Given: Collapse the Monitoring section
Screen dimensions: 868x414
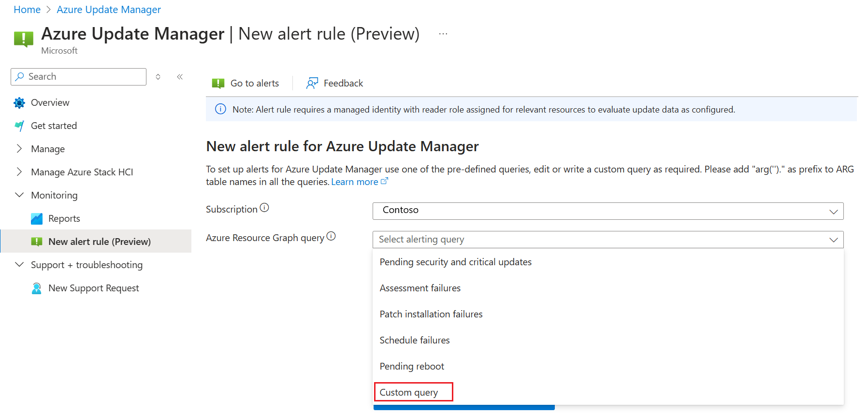Looking at the screenshot, I should (19, 195).
